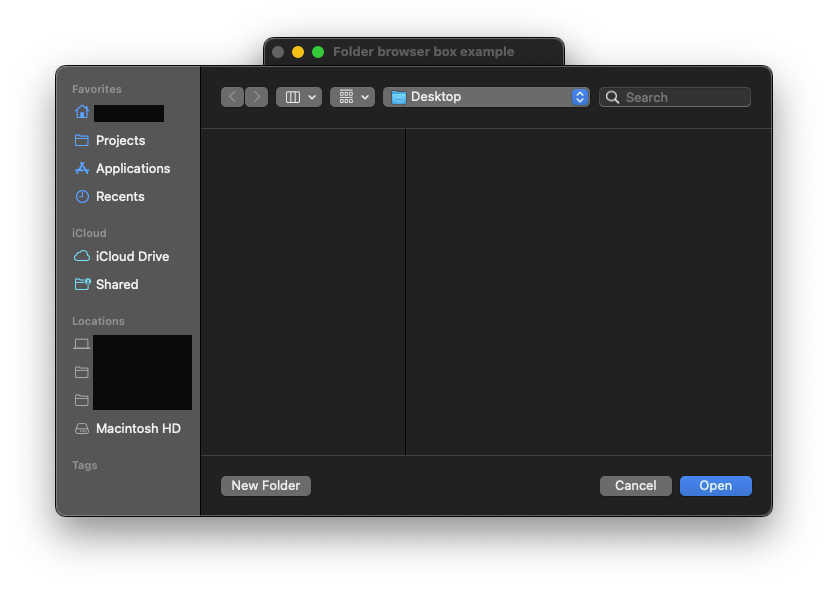Select the Shared folder under iCloud
The height and width of the screenshot is (590, 828).
click(116, 285)
